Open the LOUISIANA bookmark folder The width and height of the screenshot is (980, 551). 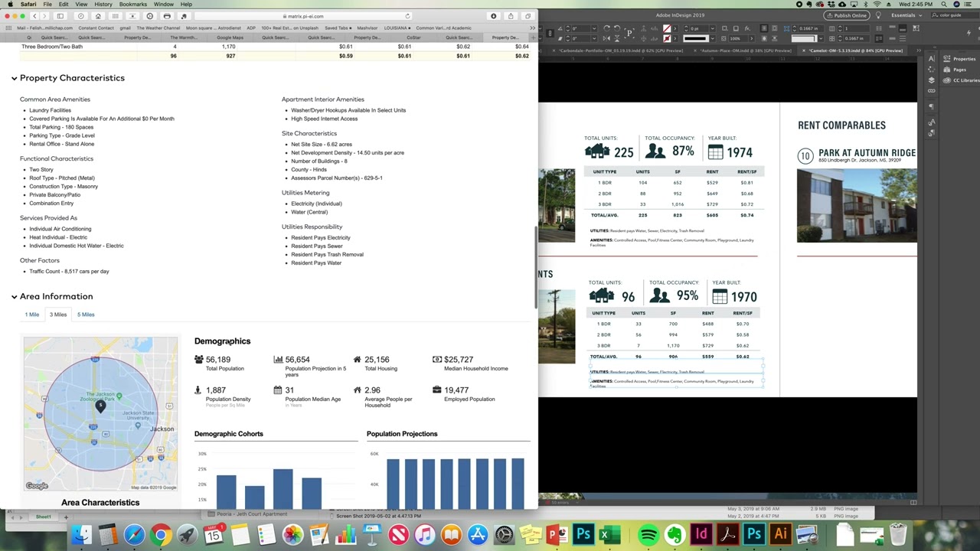click(397, 28)
